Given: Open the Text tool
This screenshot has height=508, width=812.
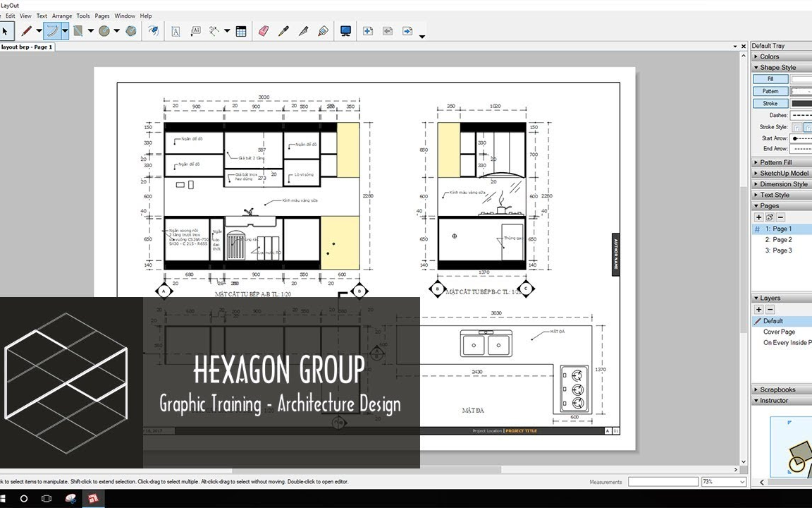Looking at the screenshot, I should [x=176, y=30].
